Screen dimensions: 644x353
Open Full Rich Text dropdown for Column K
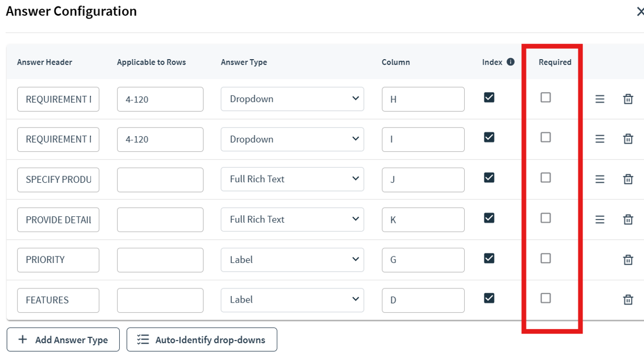click(292, 220)
